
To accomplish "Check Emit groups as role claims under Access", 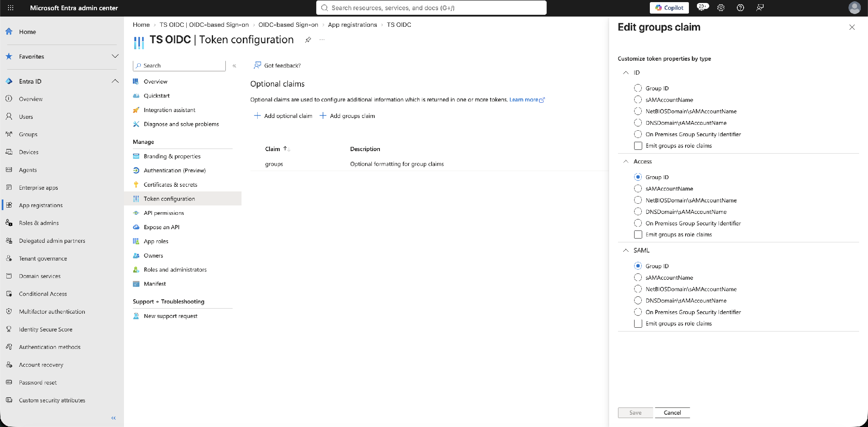I will pyautogui.click(x=638, y=234).
